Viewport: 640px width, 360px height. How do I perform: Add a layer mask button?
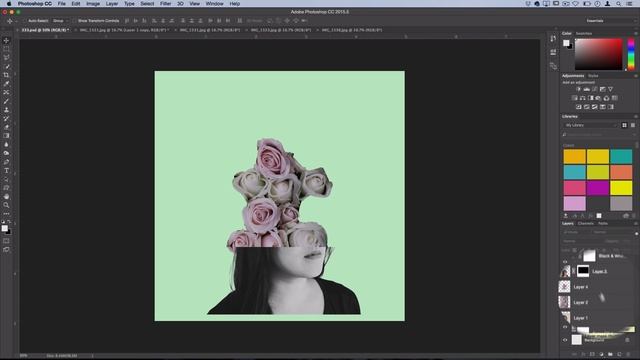[x=592, y=354]
